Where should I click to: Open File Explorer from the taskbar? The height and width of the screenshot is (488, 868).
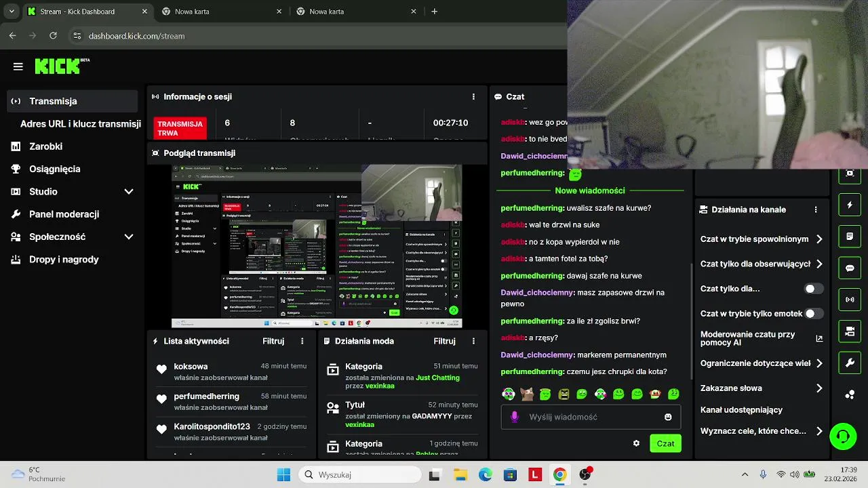[460, 474]
